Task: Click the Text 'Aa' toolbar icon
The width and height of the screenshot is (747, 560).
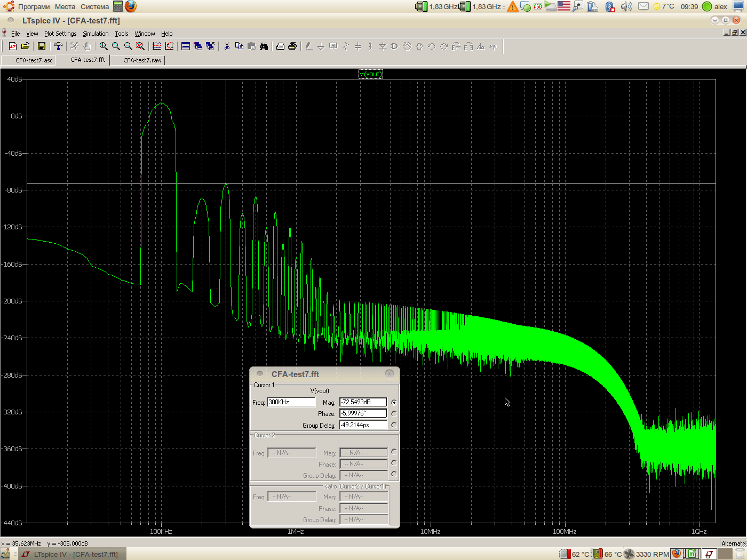Action: pos(481,46)
